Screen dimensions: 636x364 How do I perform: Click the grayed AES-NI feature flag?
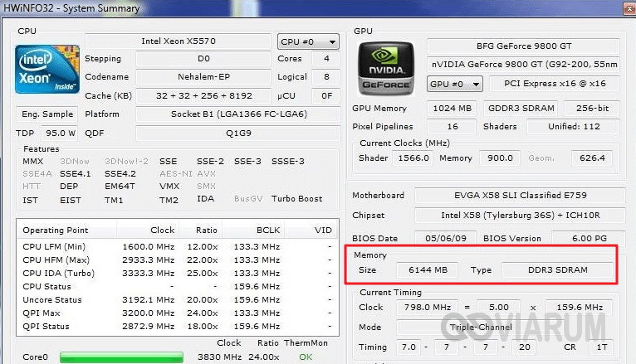pos(176,174)
